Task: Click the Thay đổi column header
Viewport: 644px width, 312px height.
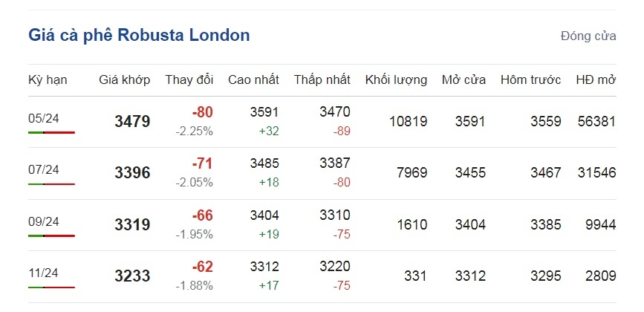Action: tap(189, 80)
